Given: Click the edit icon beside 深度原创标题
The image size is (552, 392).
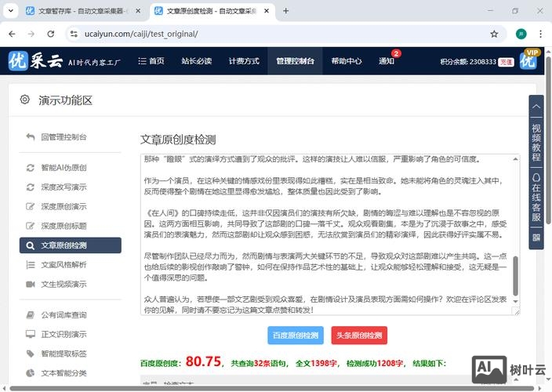Looking at the screenshot, I should coord(31,226).
